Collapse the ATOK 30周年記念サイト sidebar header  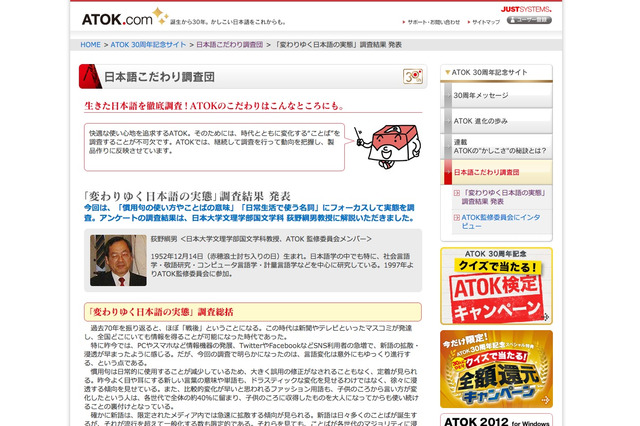pos(496,73)
